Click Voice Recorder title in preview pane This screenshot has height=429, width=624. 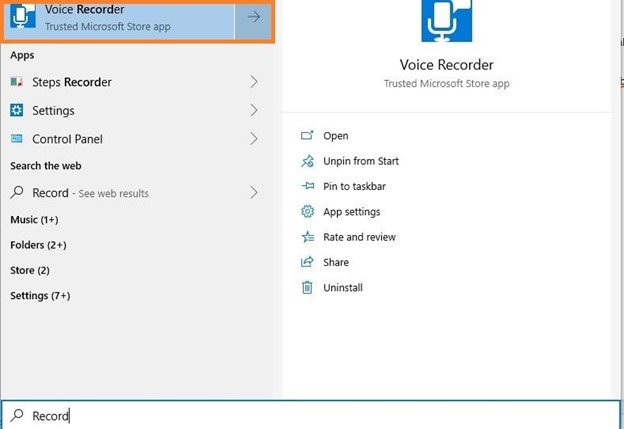coord(447,65)
